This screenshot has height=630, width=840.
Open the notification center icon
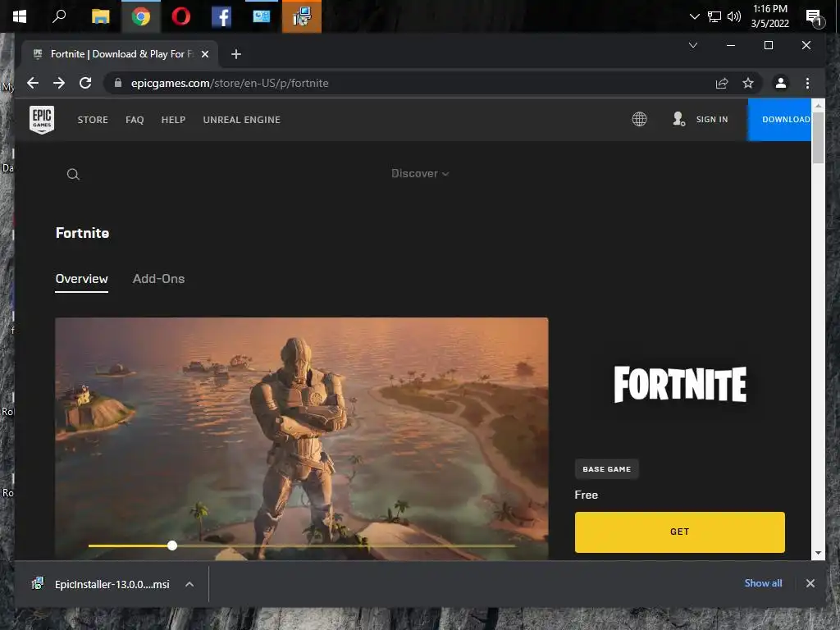point(814,17)
